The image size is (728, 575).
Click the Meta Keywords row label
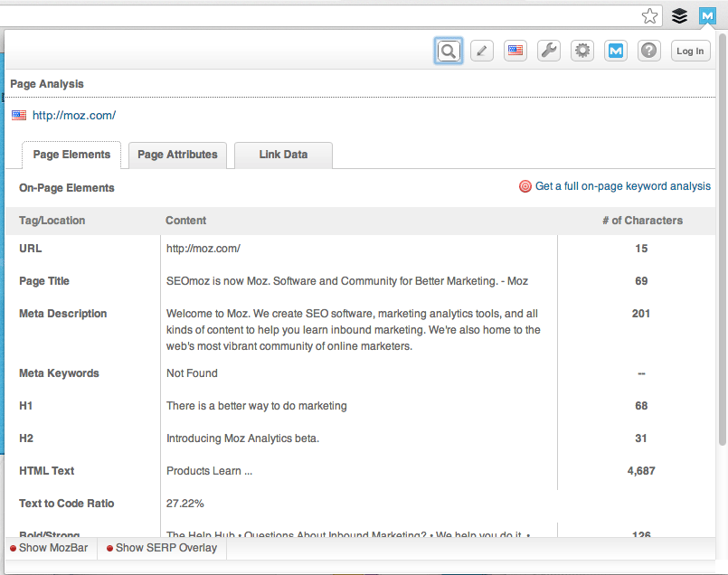point(59,373)
